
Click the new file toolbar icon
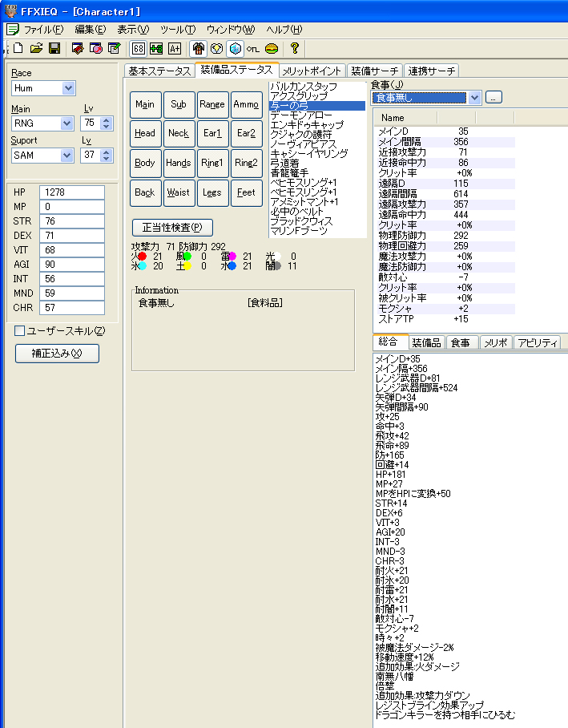18,49
